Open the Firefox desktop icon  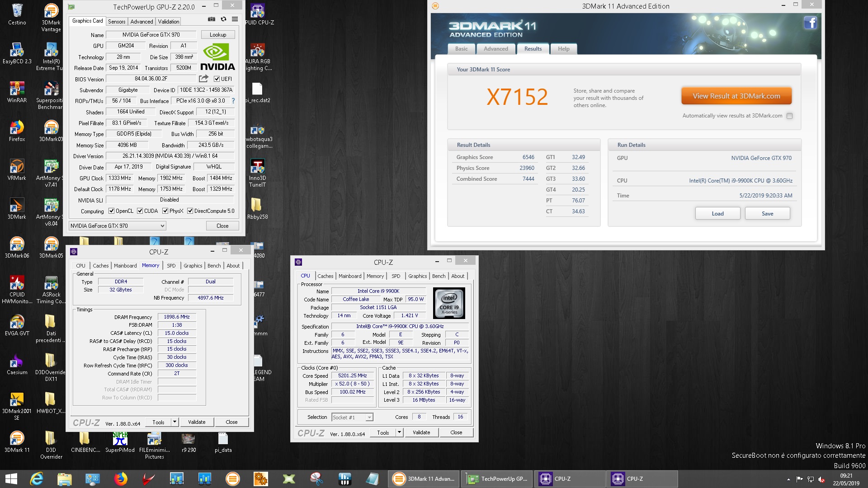17,131
